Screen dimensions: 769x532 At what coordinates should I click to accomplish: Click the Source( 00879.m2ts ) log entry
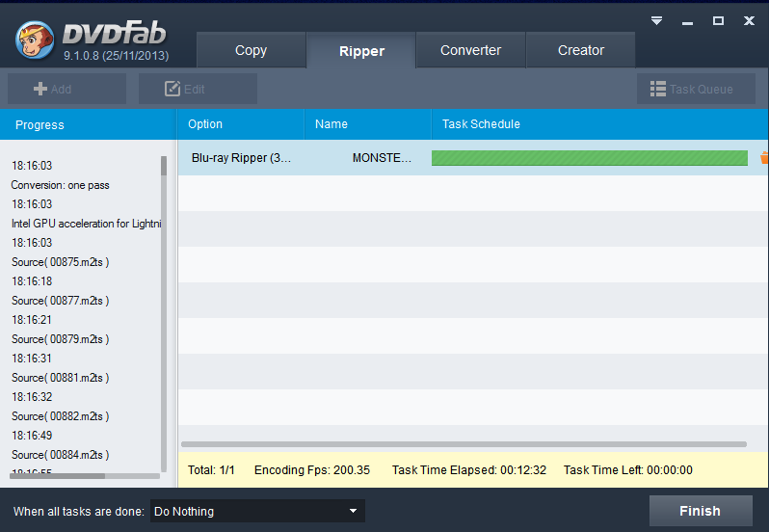click(60, 339)
